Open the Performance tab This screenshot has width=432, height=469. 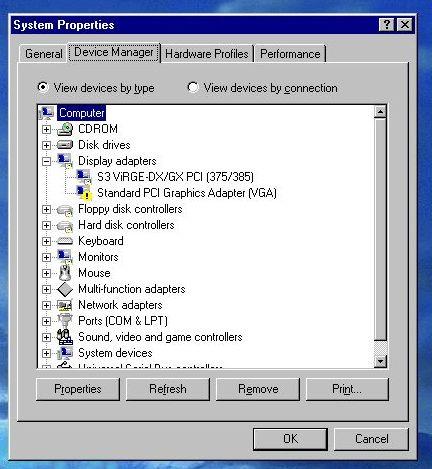tap(290, 54)
